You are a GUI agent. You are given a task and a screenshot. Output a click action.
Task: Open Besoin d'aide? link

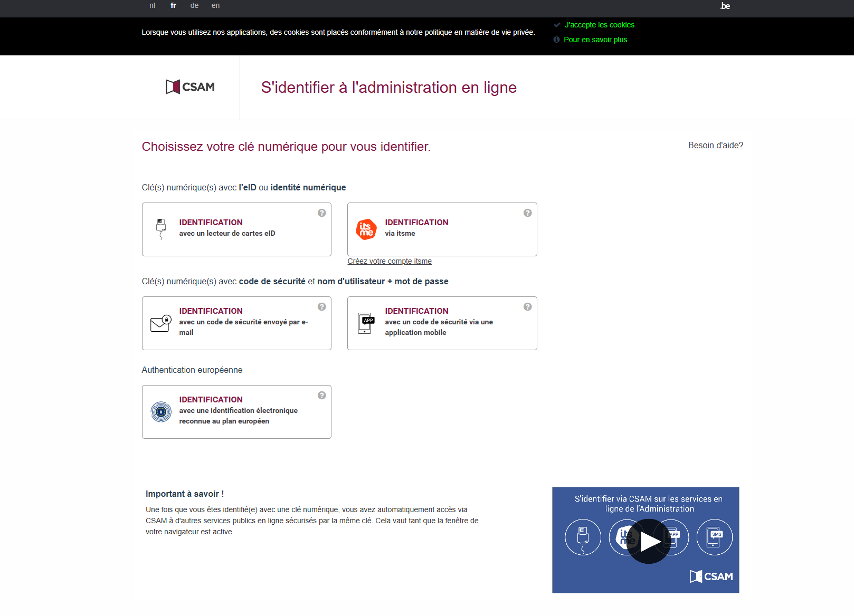click(715, 145)
